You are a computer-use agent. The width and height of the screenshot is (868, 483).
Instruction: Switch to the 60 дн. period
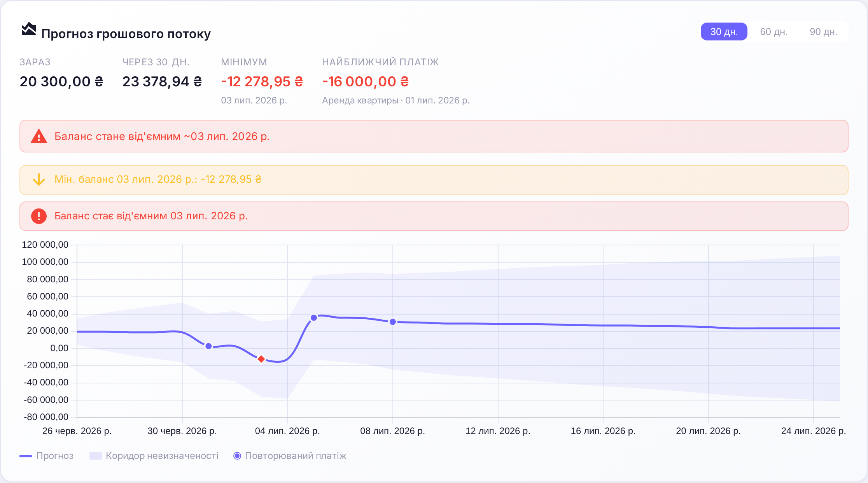(x=773, y=31)
